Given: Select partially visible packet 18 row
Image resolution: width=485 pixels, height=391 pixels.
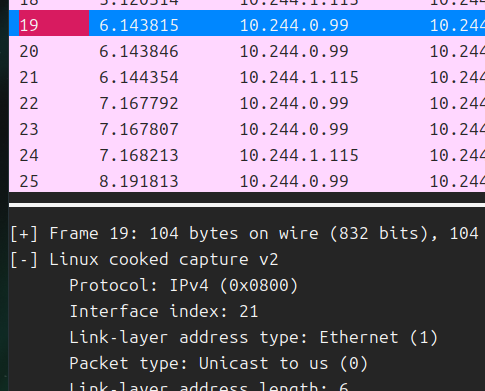Looking at the screenshot, I should (x=247, y=5).
